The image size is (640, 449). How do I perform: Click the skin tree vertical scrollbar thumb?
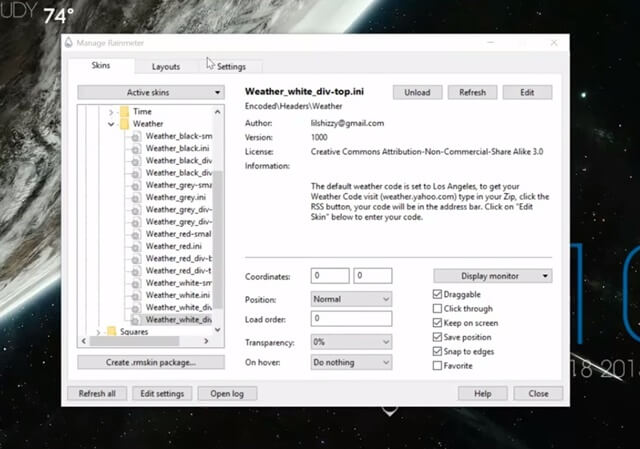(x=218, y=240)
